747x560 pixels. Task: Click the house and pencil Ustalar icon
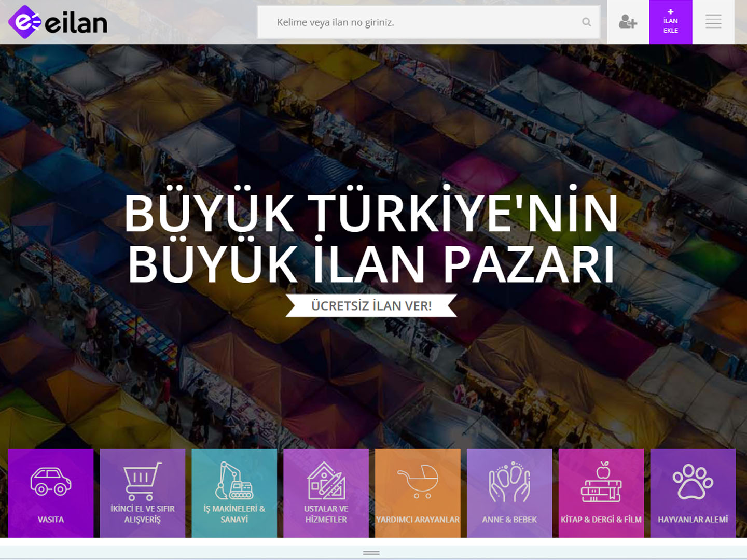click(326, 481)
